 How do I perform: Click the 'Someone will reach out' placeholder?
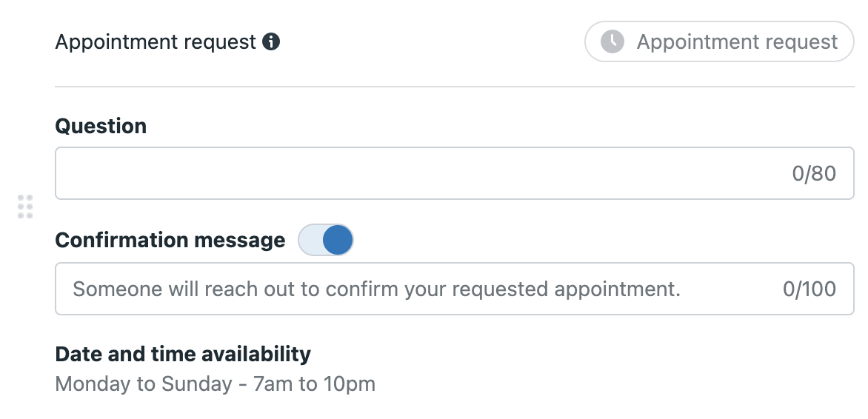click(376, 289)
